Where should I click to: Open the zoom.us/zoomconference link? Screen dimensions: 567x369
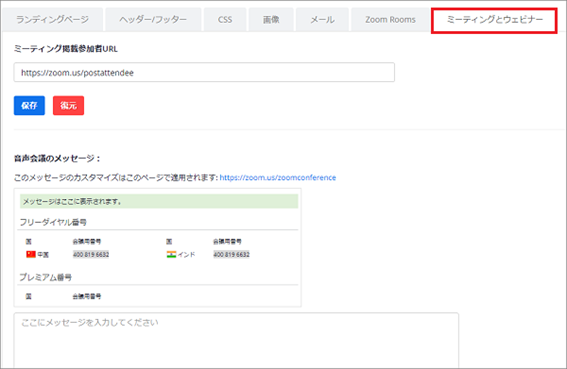[278, 178]
